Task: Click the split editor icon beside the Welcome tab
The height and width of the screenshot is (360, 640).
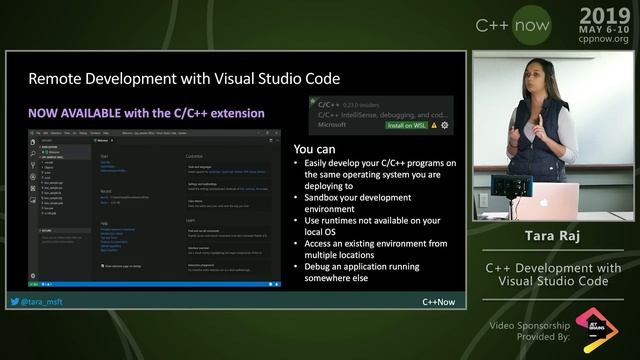Action: point(271,140)
